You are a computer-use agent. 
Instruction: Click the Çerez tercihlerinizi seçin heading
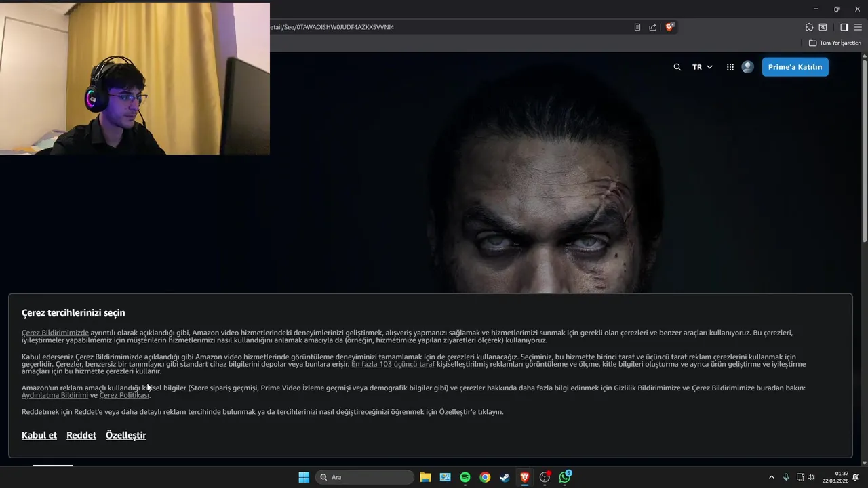click(x=73, y=312)
